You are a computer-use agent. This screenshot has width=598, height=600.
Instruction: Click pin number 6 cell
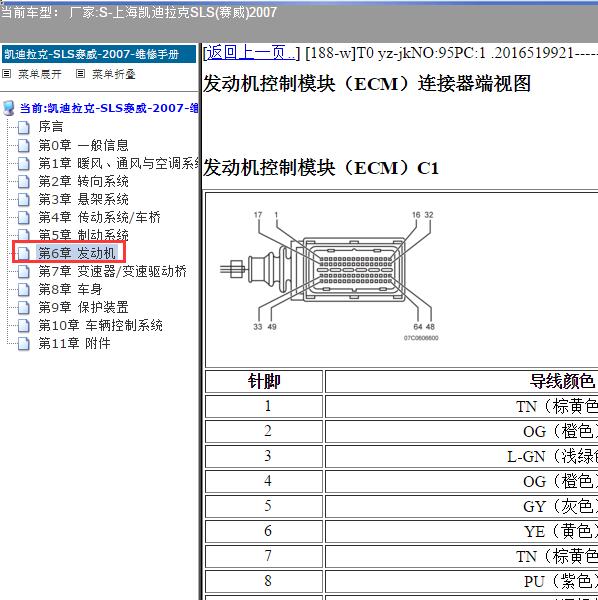click(264, 531)
